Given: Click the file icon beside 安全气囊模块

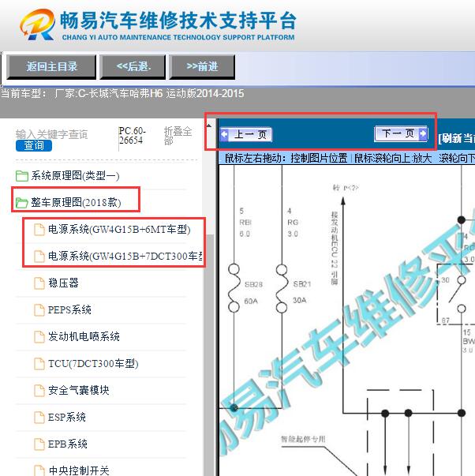Looking at the screenshot, I should click(x=39, y=391).
